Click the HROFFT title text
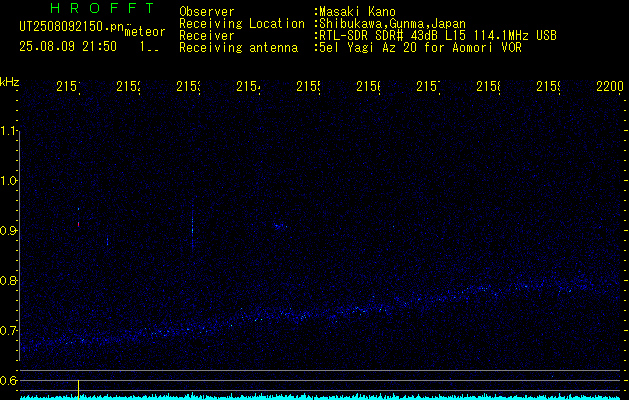 pyautogui.click(x=103, y=8)
